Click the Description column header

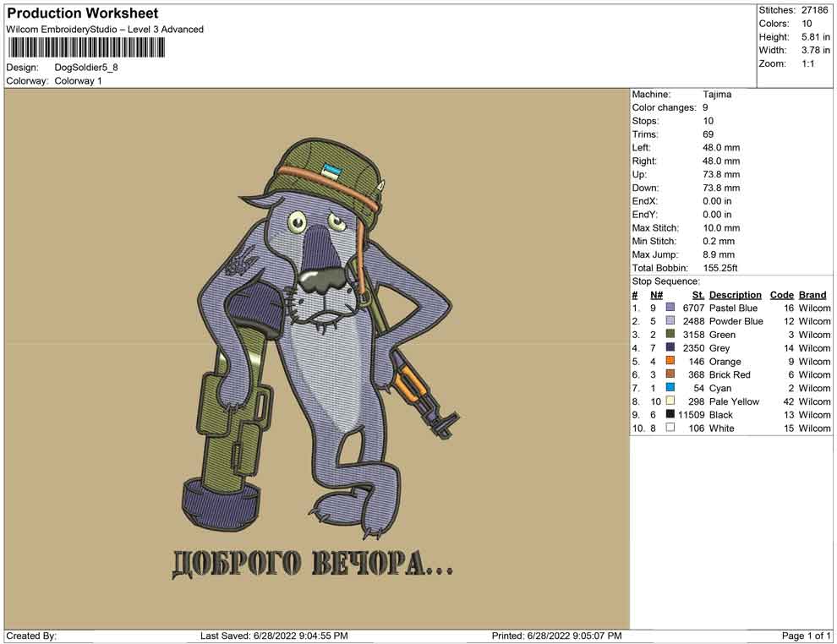[735, 295]
